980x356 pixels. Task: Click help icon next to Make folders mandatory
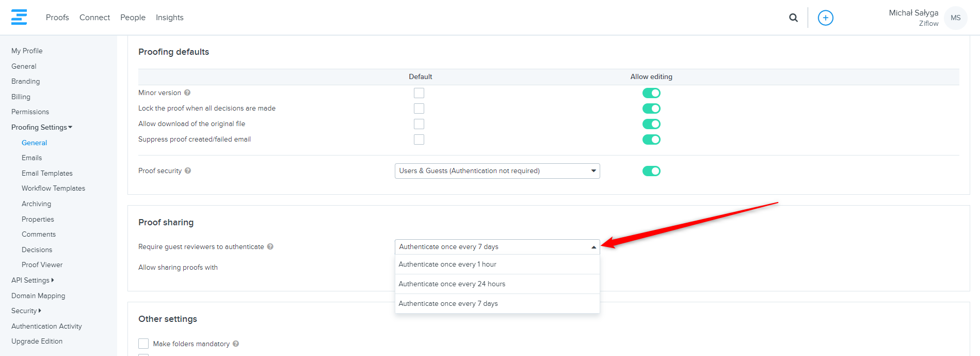tap(236, 344)
